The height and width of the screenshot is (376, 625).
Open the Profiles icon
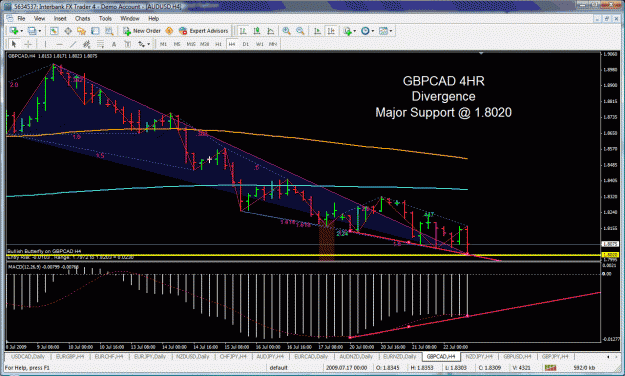coord(32,31)
